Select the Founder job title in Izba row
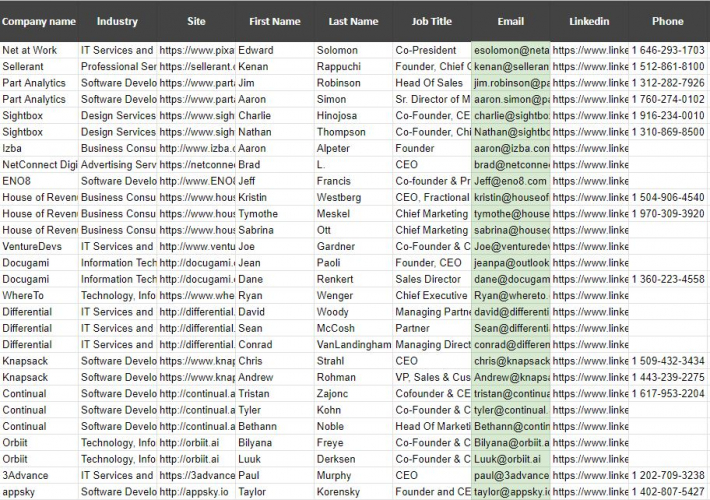The width and height of the screenshot is (710, 500). point(432,148)
